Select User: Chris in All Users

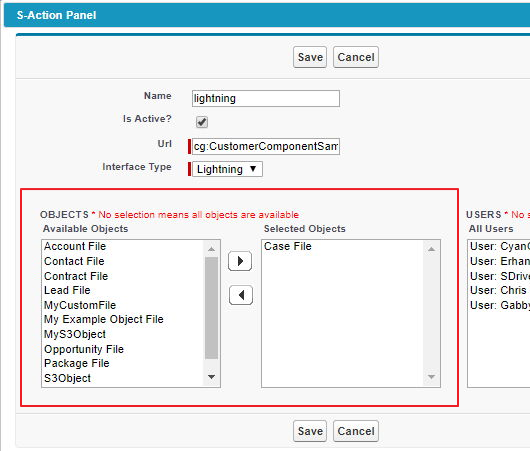499,290
